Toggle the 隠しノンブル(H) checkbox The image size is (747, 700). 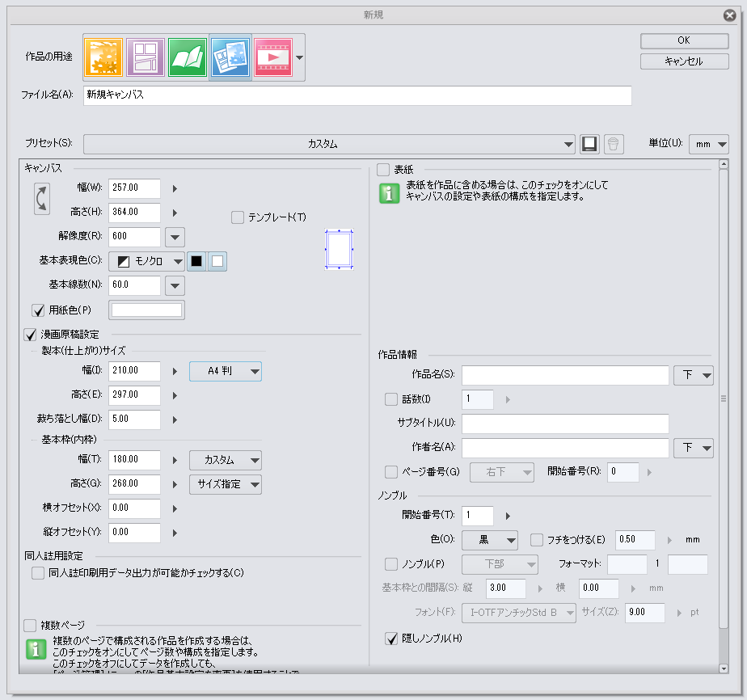tap(391, 639)
